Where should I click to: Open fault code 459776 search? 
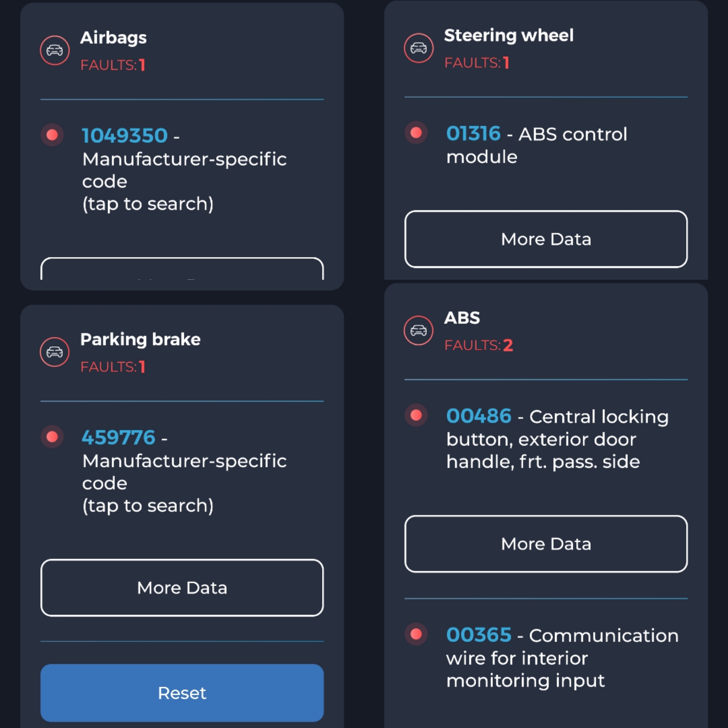tap(184, 471)
